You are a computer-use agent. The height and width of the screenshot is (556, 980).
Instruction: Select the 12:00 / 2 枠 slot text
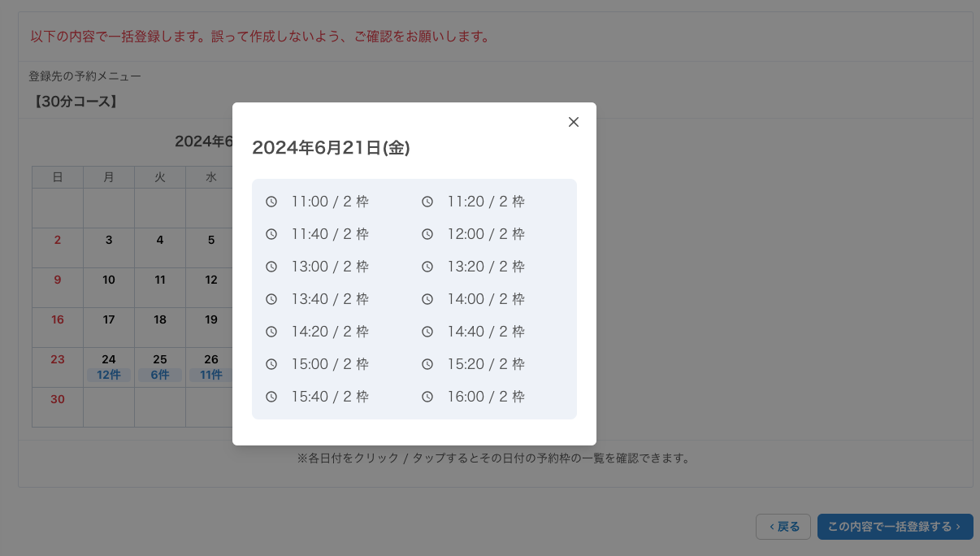tap(486, 234)
